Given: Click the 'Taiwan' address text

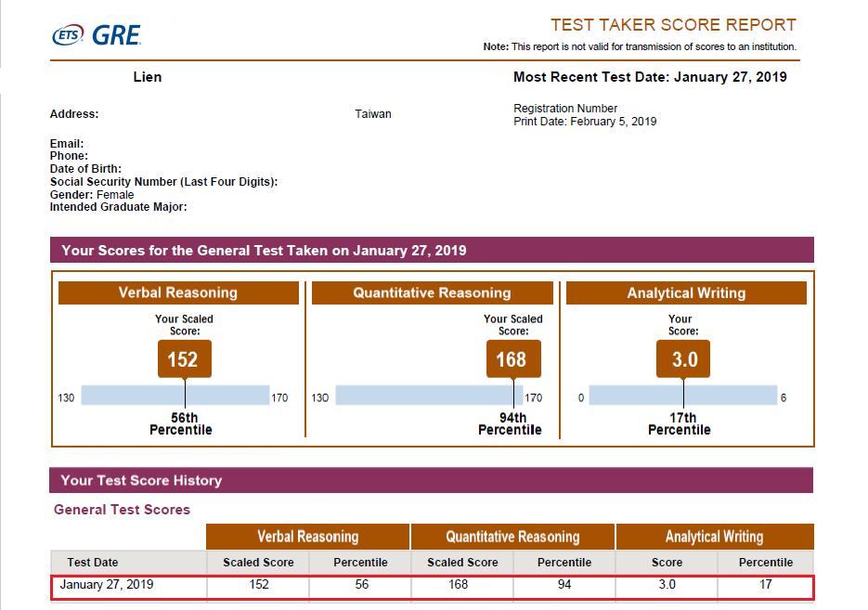Looking at the screenshot, I should pos(373,114).
